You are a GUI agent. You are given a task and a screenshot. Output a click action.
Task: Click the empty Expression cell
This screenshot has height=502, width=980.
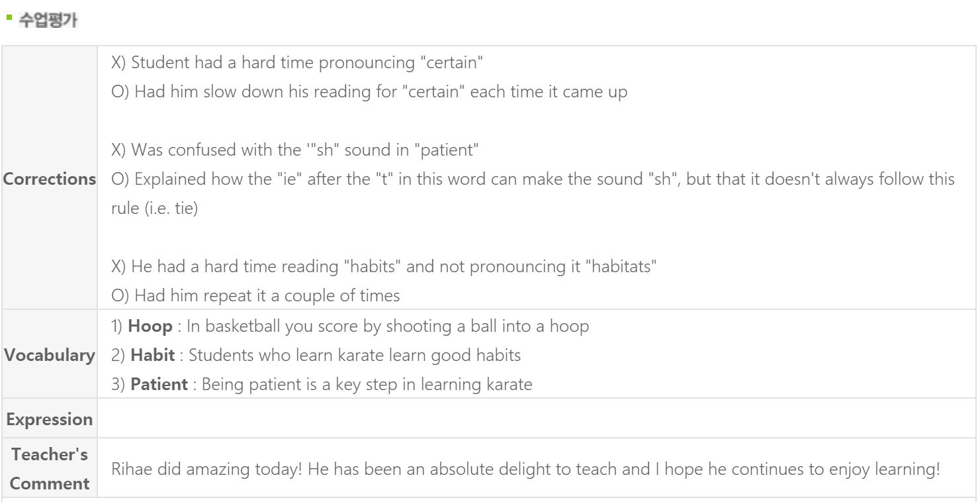[537, 418]
